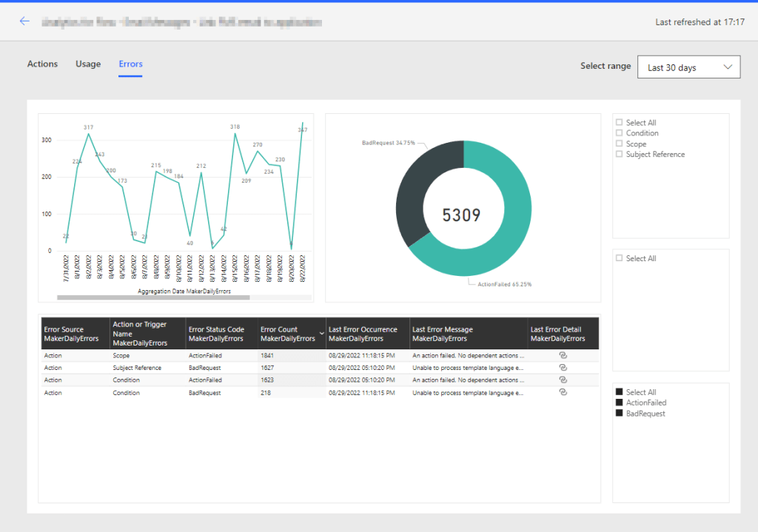Click the back arrow icon
The height and width of the screenshot is (532, 758).
point(24,21)
